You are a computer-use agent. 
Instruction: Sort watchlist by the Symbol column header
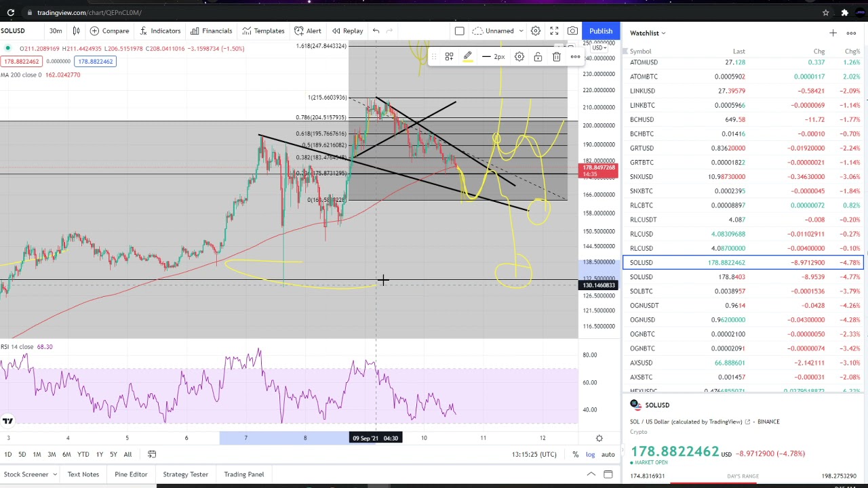640,52
